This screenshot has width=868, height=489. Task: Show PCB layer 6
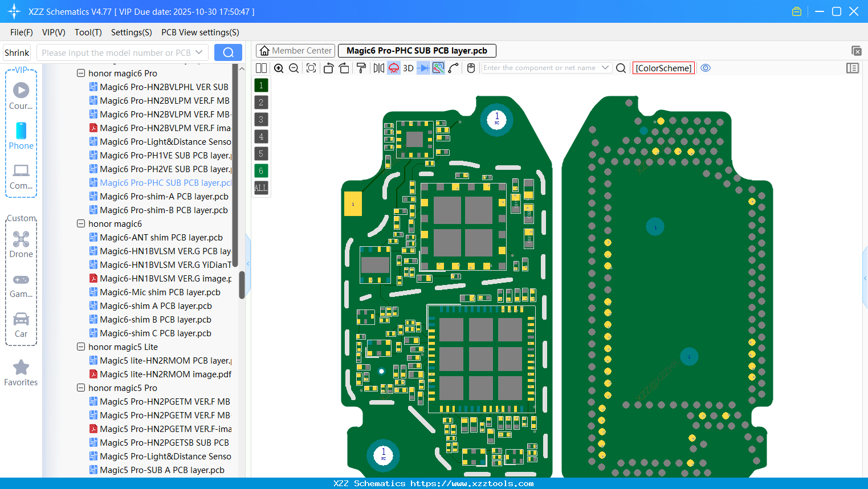click(261, 171)
